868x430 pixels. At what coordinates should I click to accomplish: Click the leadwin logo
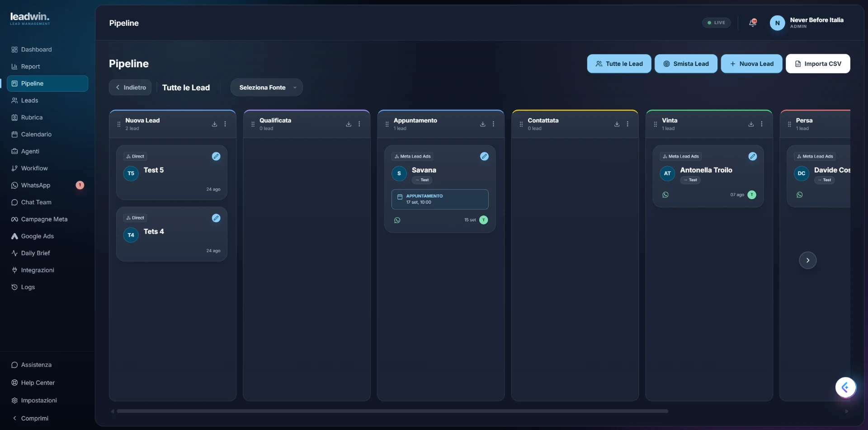point(30,18)
